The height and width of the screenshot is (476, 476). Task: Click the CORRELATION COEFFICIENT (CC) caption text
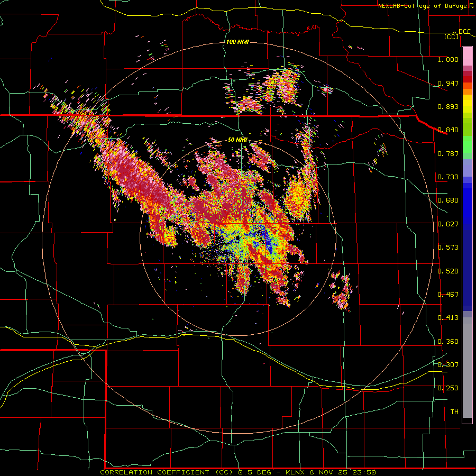coord(167,472)
